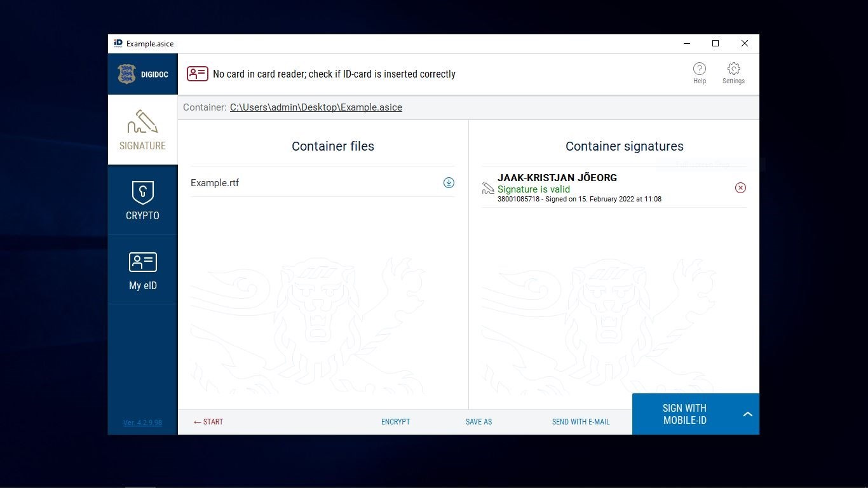Image resolution: width=868 pixels, height=488 pixels.
Task: Open the version 4.2.9.98 link
Action: point(142,423)
